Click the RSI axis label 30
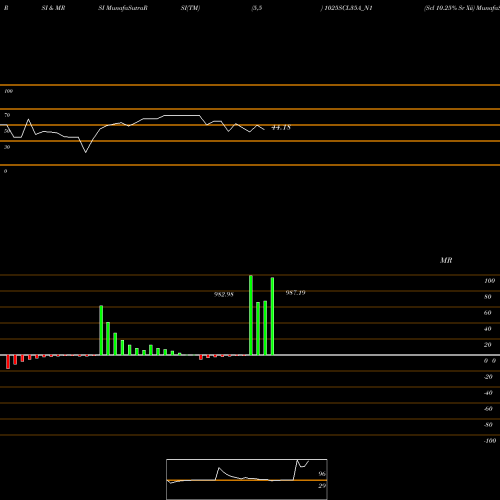 click(7, 147)
